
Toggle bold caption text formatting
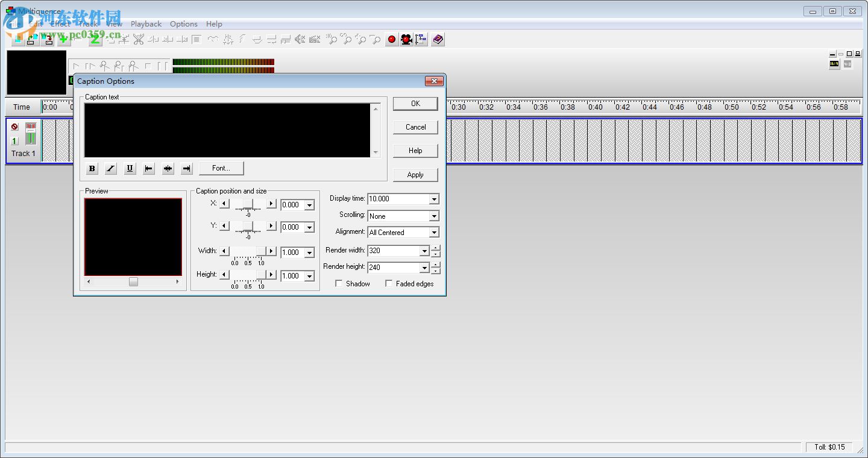coord(92,169)
